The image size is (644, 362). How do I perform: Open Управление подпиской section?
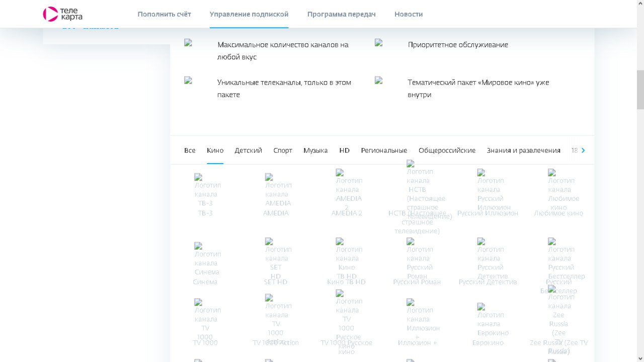point(249,14)
